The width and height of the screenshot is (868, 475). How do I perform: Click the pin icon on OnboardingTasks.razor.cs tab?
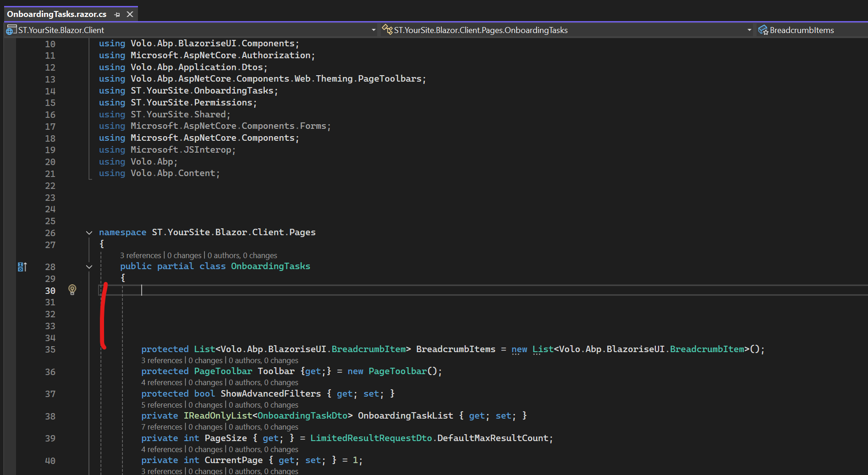117,15
